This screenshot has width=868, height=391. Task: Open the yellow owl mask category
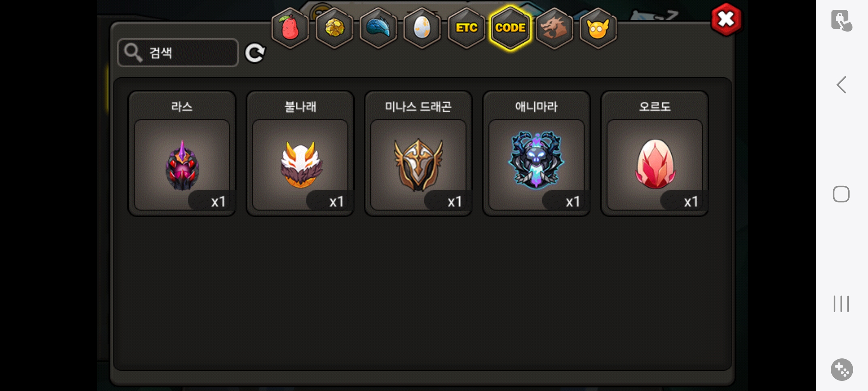[x=598, y=28]
